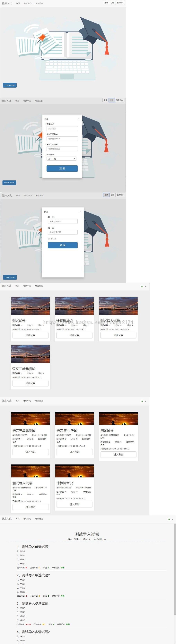Viewport: 176px width, 644px height.
Task: Review 语文三单元测试 via its 回顾试卷 button
Action: [x=31, y=383]
